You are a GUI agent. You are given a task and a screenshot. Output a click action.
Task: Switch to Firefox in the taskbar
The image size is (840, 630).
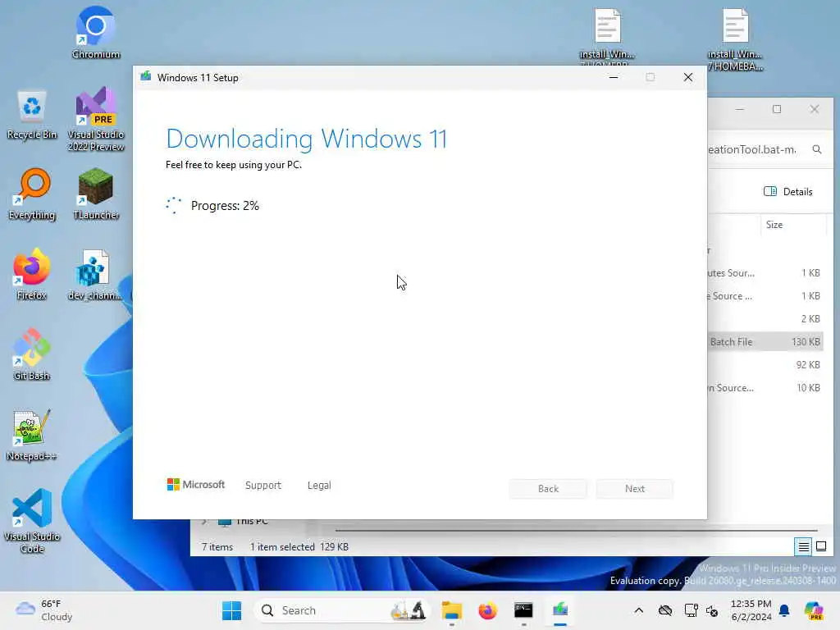[487, 610]
